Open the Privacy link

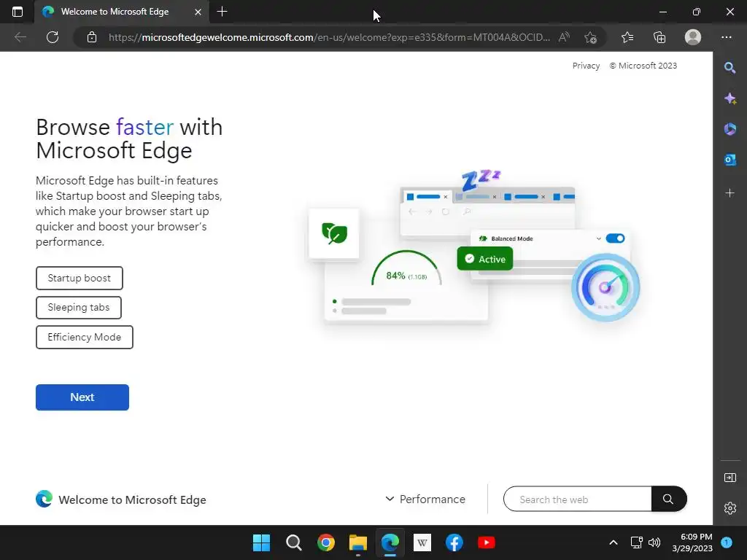pyautogui.click(x=586, y=66)
